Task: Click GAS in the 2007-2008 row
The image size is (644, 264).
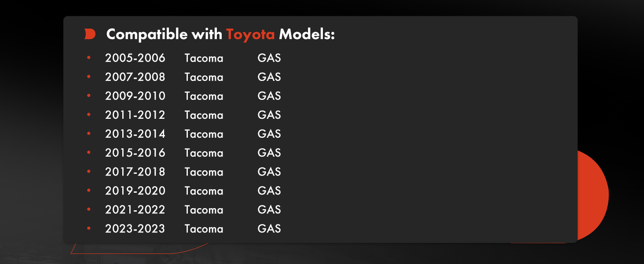Action: tap(269, 77)
